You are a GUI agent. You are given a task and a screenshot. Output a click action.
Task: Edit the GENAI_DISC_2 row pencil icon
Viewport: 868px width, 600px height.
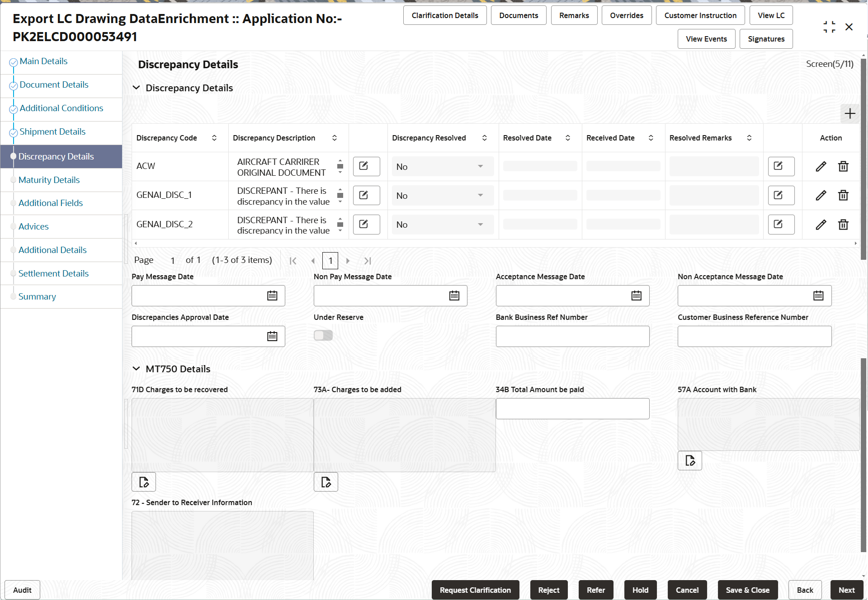(x=821, y=225)
